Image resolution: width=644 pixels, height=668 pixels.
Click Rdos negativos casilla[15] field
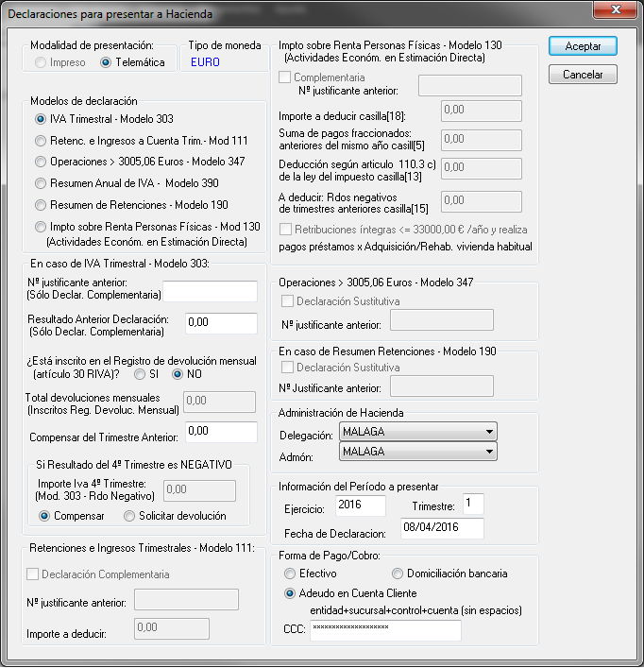[482, 201]
